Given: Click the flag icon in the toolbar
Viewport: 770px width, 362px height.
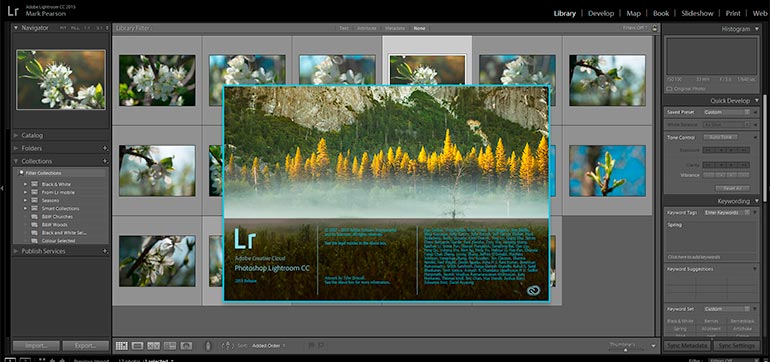Looking at the screenshot, I should [311, 346].
